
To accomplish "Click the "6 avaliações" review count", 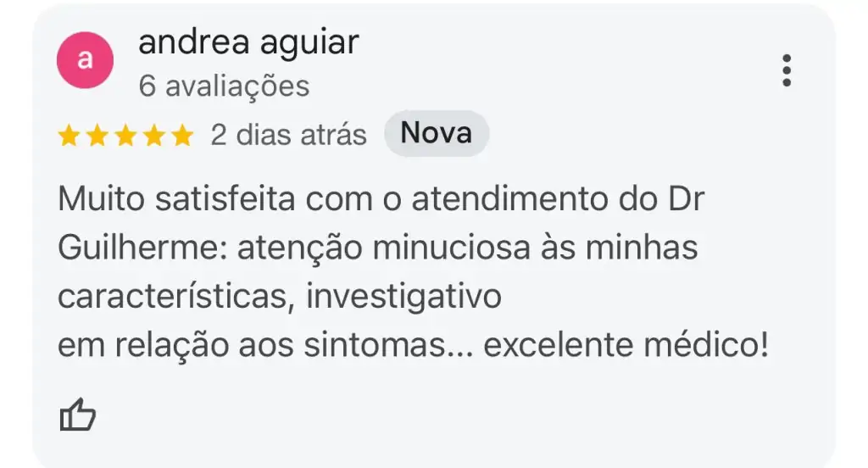I will coord(224,86).
